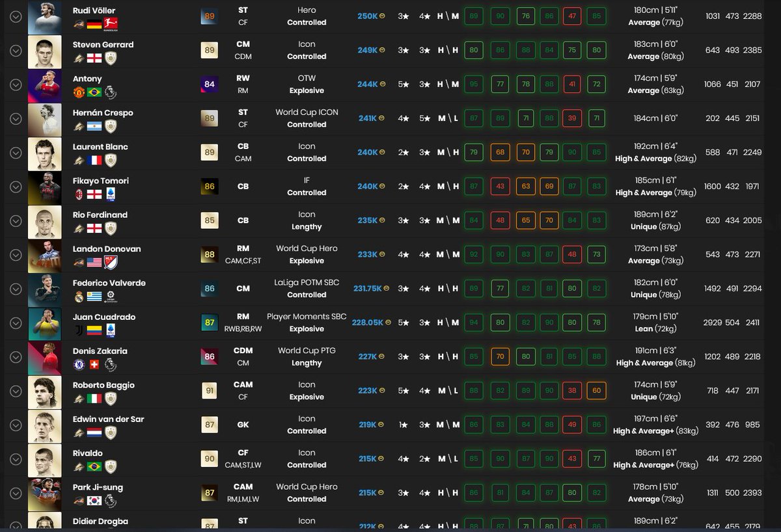Expand details for Federico Valverde

click(16, 289)
